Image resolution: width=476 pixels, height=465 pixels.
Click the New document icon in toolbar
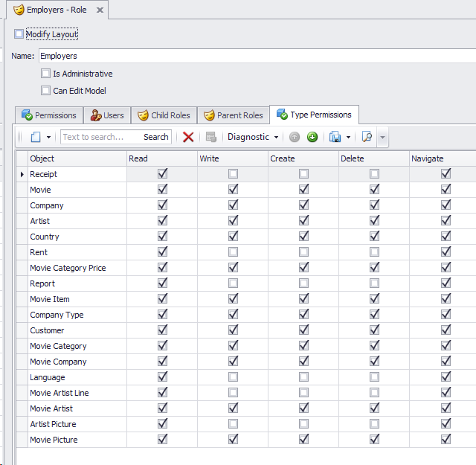(35, 137)
